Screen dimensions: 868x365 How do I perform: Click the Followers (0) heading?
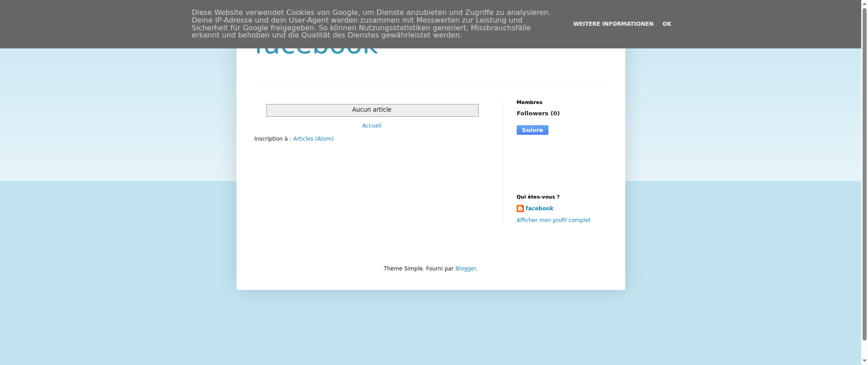[x=538, y=114]
